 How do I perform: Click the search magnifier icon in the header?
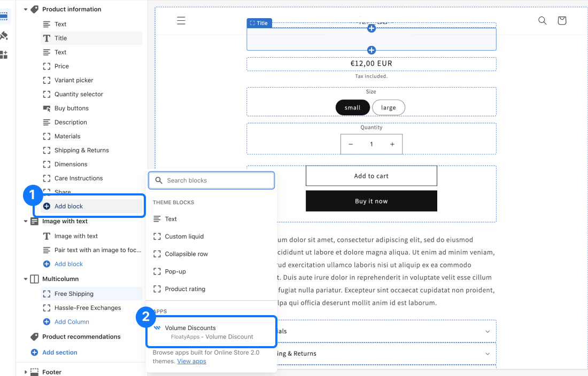pyautogui.click(x=542, y=21)
